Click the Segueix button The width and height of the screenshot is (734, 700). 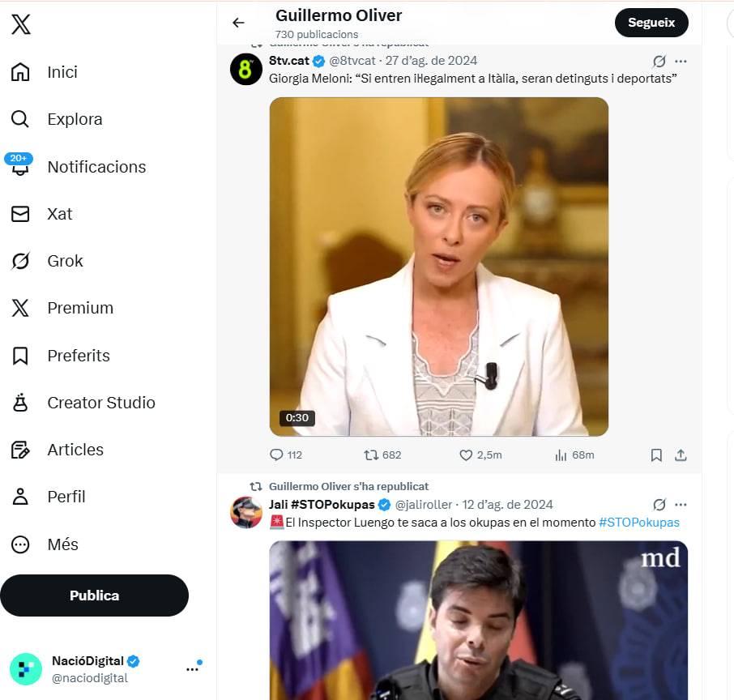(651, 23)
